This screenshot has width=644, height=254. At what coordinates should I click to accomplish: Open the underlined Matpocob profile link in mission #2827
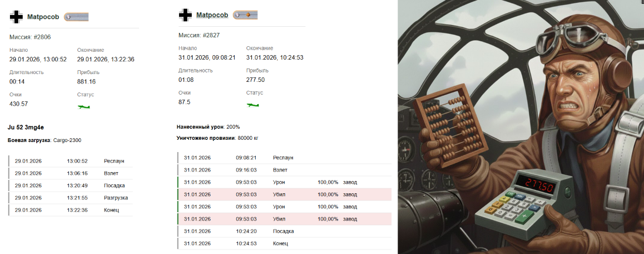tap(212, 14)
